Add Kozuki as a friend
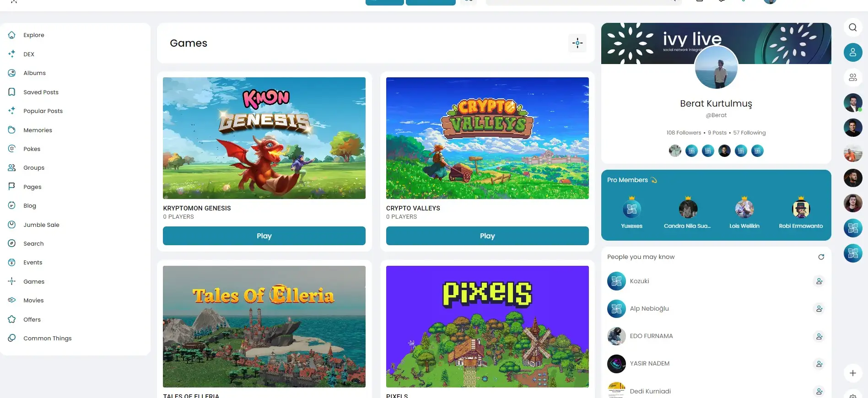The width and height of the screenshot is (868, 398). (819, 281)
